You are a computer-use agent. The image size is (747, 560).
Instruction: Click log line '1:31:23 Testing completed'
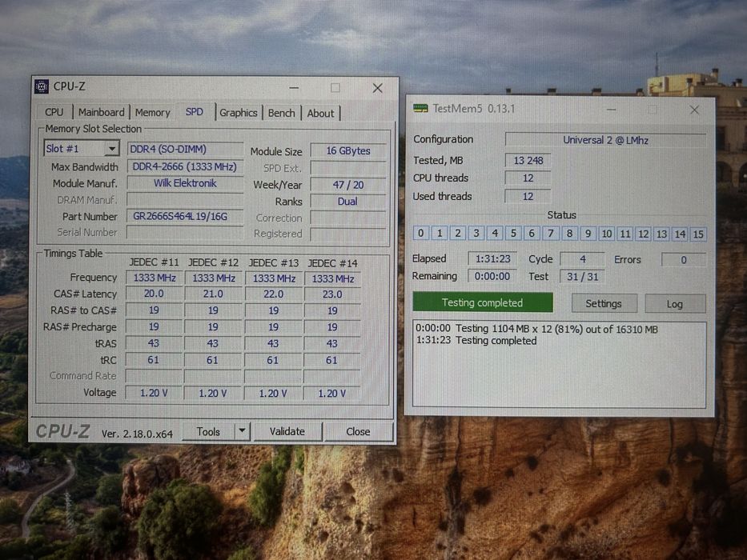click(x=476, y=341)
